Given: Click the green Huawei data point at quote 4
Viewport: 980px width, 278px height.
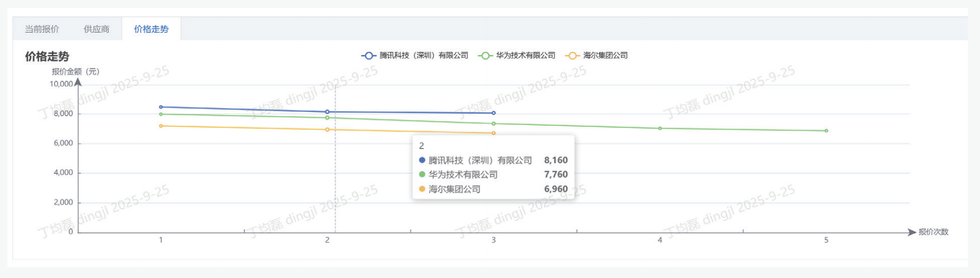Looking at the screenshot, I should [x=660, y=128].
